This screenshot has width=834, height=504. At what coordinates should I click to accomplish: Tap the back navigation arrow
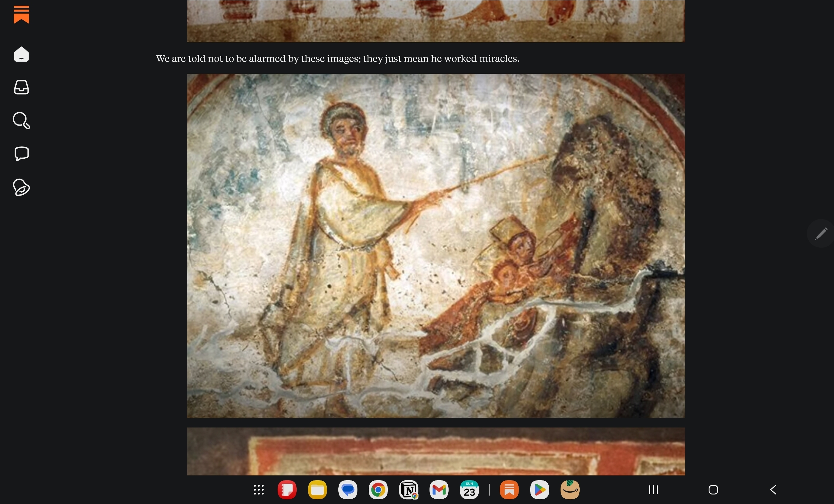[773, 489]
